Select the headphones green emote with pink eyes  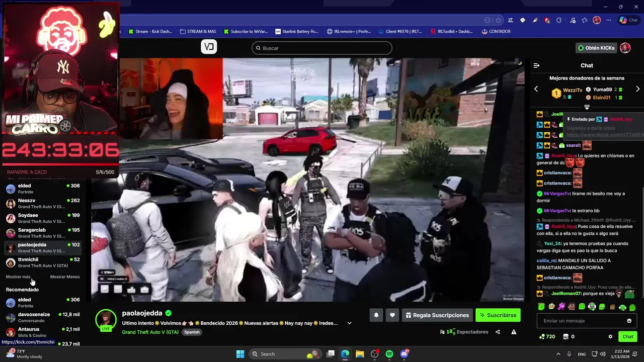coord(592,307)
